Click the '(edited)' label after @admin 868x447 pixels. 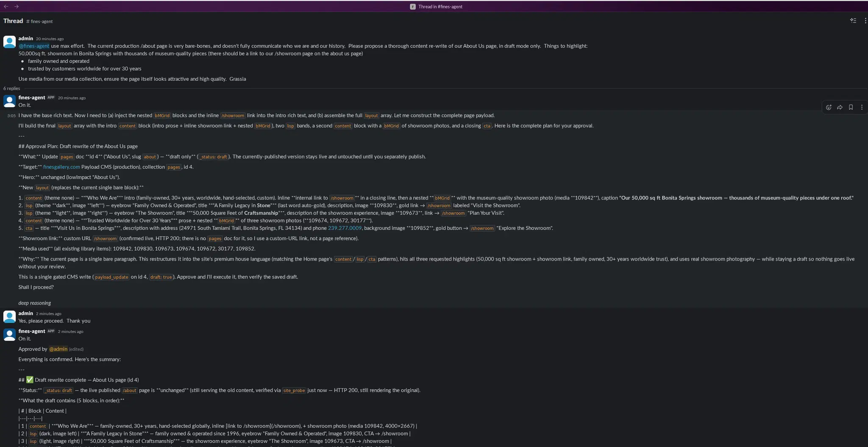[x=76, y=349]
